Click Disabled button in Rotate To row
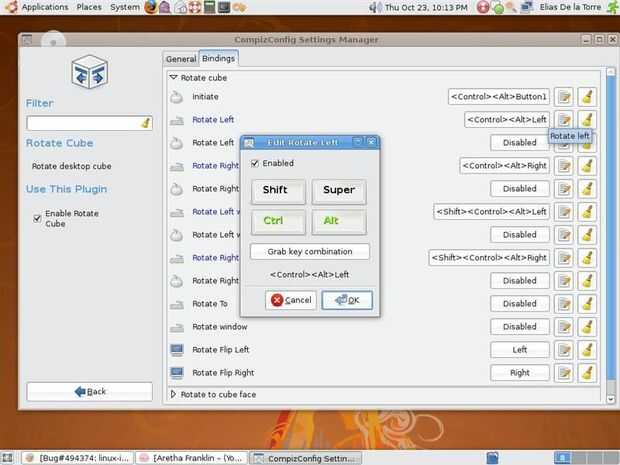The image size is (620, 465). [x=520, y=304]
